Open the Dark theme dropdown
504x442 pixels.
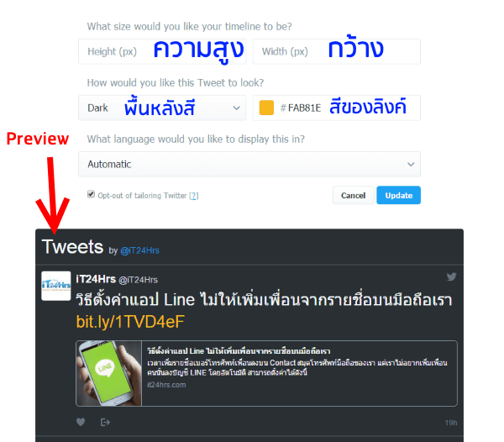click(162, 108)
